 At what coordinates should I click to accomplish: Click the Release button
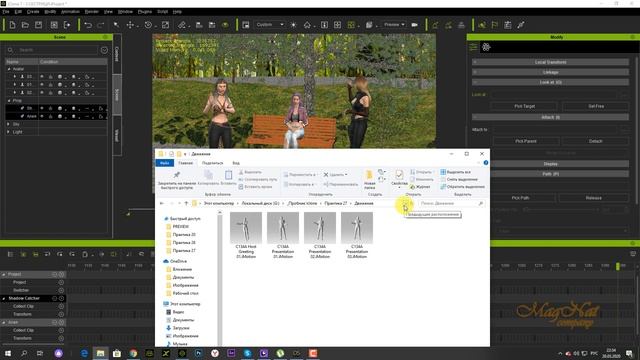(x=593, y=198)
